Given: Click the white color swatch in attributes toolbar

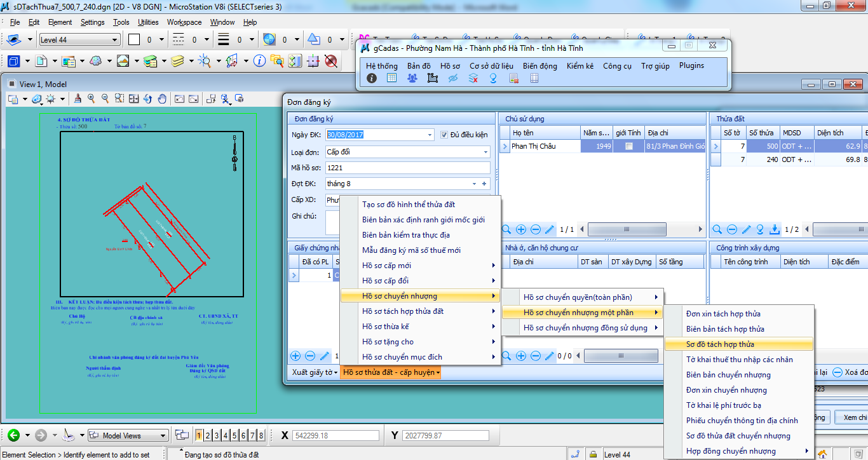Looking at the screenshot, I should [133, 40].
